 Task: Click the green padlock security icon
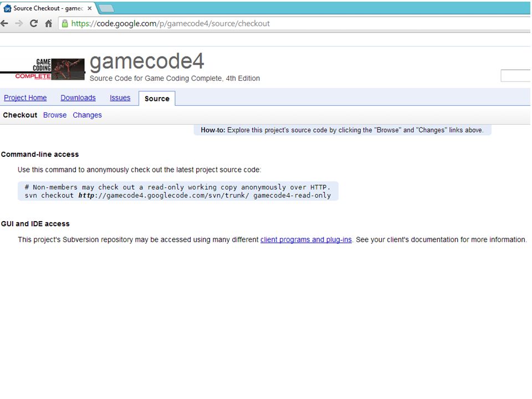[65, 23]
